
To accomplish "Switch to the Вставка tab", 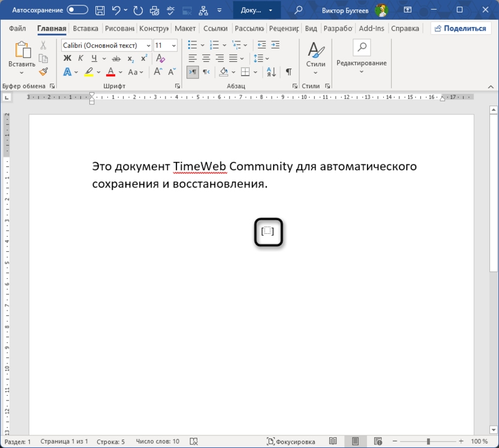I will click(85, 28).
